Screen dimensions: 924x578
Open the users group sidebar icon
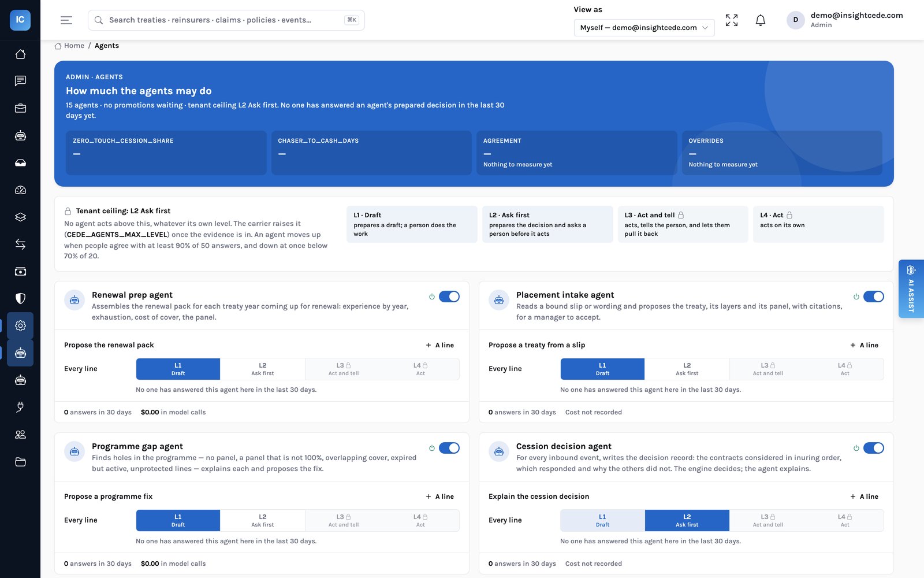[20, 435]
